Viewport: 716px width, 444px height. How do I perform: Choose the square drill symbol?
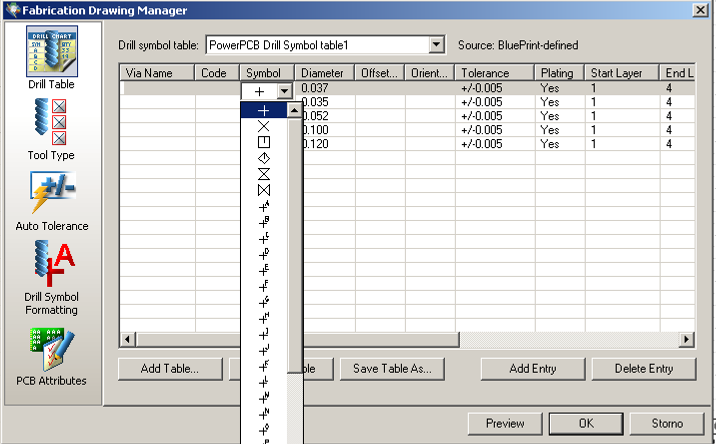tap(263, 142)
